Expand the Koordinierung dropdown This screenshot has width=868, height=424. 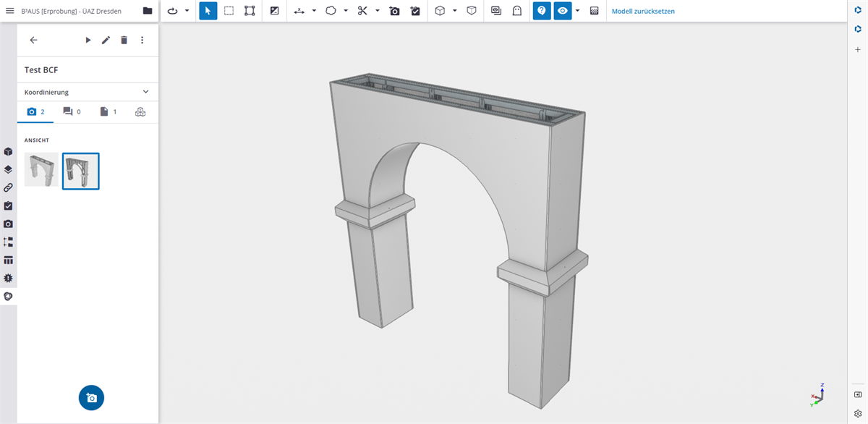[x=145, y=92]
